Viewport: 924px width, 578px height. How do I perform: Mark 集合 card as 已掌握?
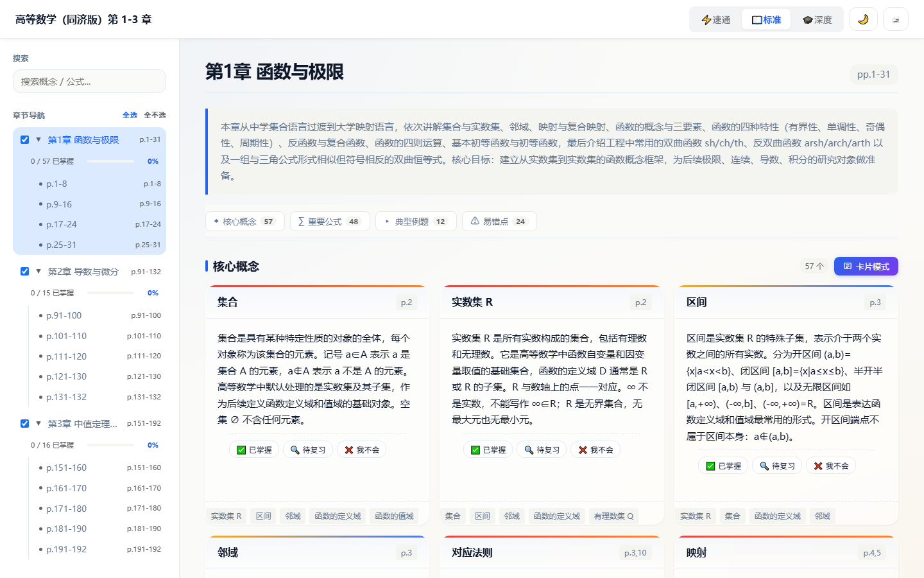pos(254,450)
